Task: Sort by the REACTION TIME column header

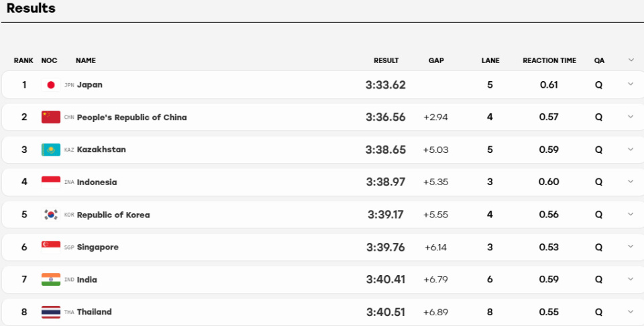Action: pos(549,60)
